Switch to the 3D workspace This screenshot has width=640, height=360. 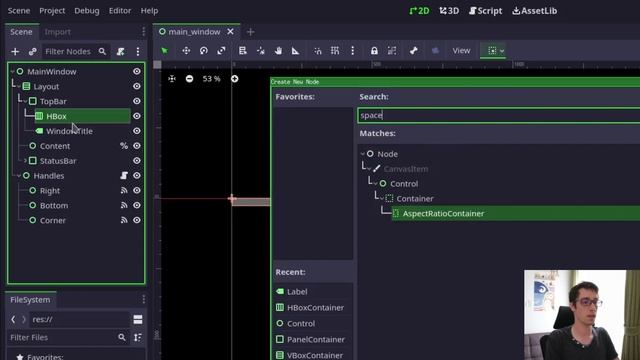(449, 11)
